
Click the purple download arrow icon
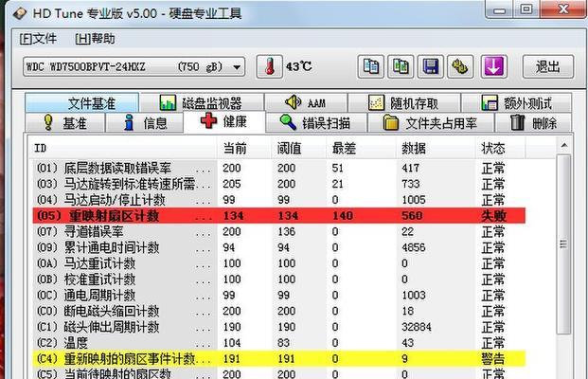(x=494, y=66)
